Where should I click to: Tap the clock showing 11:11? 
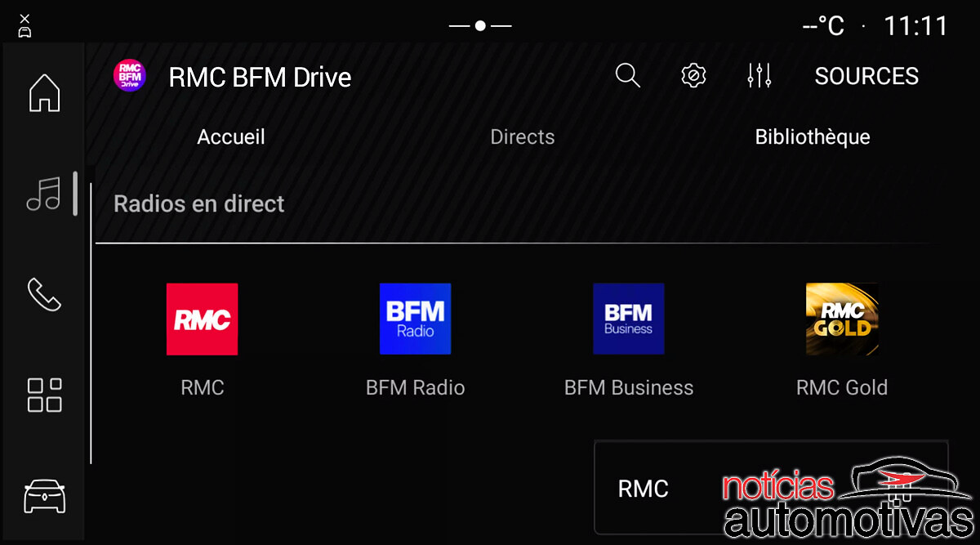click(916, 25)
